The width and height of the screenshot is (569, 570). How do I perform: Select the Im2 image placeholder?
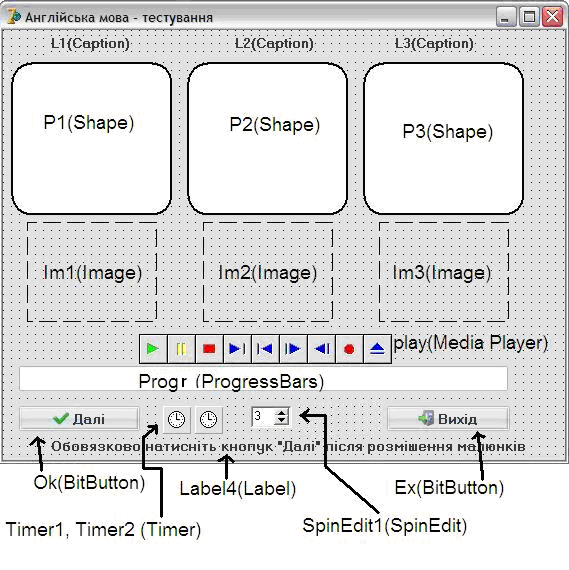point(268,272)
